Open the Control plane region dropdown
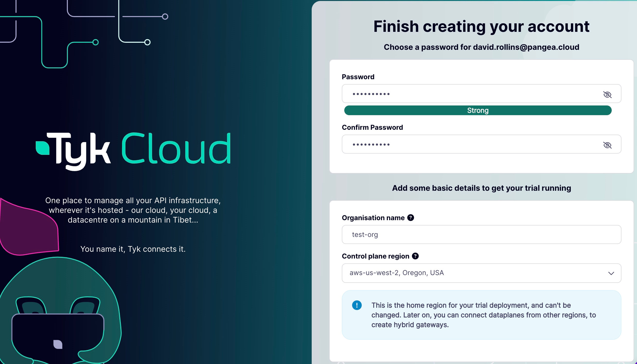The height and width of the screenshot is (364, 637). (x=475, y=273)
